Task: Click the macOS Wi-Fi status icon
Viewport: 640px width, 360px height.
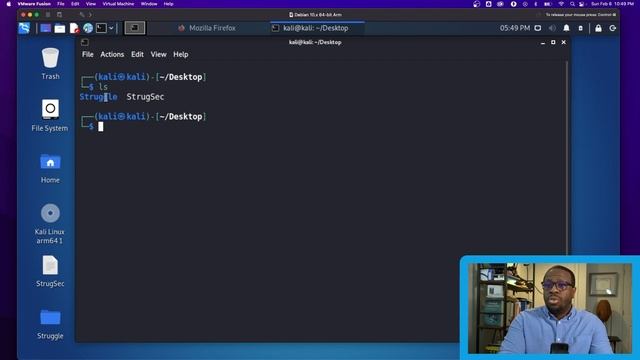Action: click(561, 4)
